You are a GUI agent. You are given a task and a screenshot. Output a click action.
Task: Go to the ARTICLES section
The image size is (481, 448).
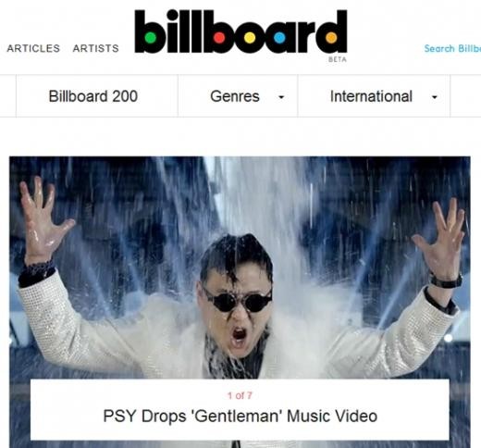[33, 48]
